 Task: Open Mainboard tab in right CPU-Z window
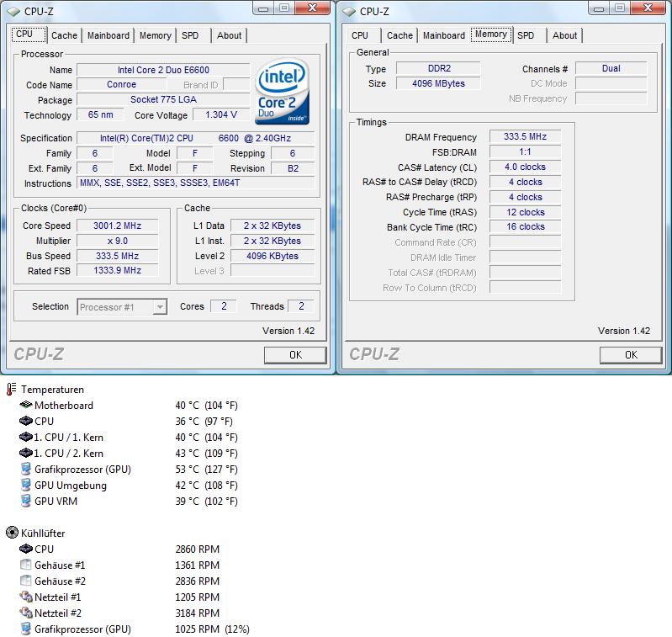pyautogui.click(x=443, y=35)
